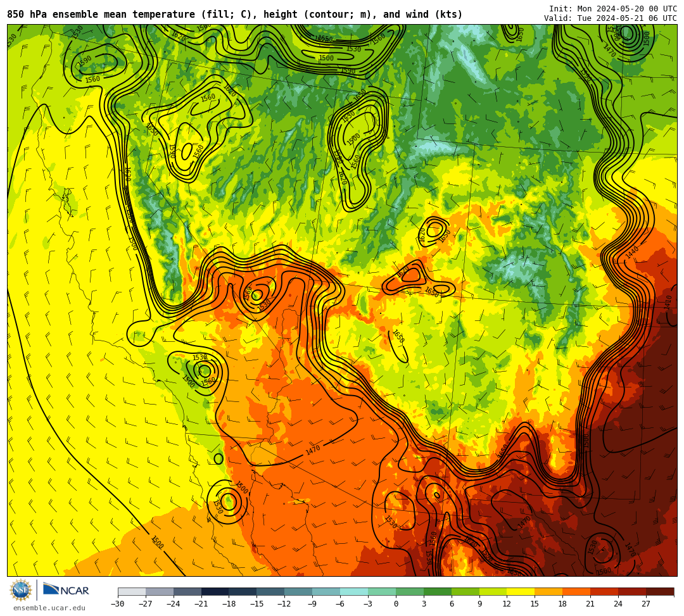Pick the 18 to 21 orange colorbar segment
Viewport: 684px width, 616px height.
577,591
